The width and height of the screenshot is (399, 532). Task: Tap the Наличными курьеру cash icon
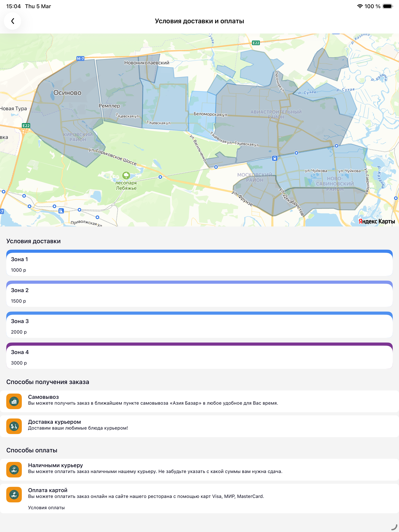[14, 469]
